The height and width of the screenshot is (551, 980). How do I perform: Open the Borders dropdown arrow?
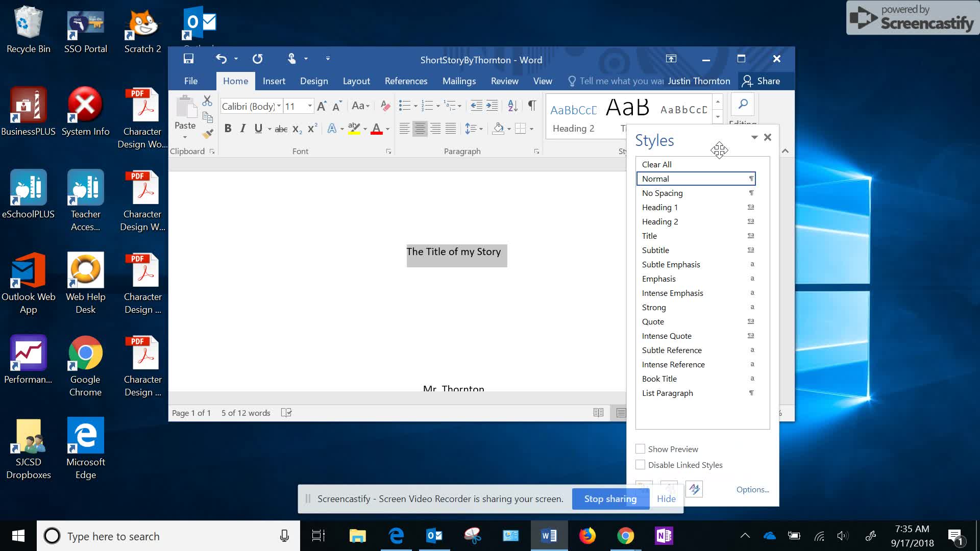pos(531,129)
